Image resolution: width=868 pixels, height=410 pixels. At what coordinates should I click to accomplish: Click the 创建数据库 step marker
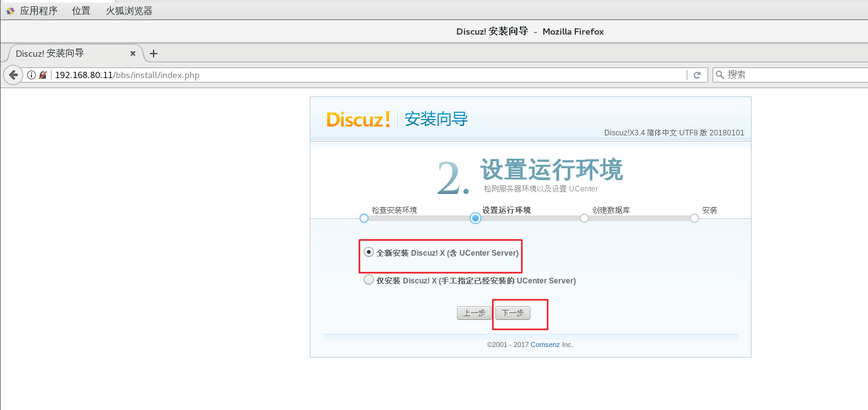(584, 218)
